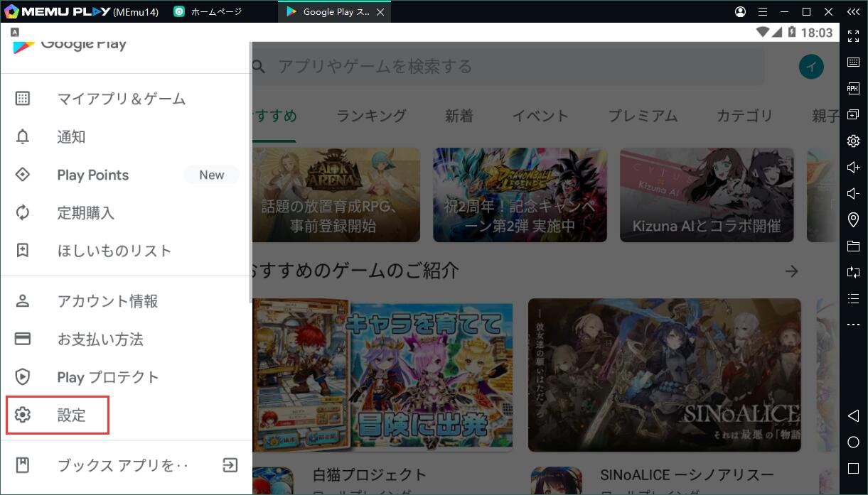The width and height of the screenshot is (868, 495).
Task: Select the ランキング tab
Action: tap(371, 116)
